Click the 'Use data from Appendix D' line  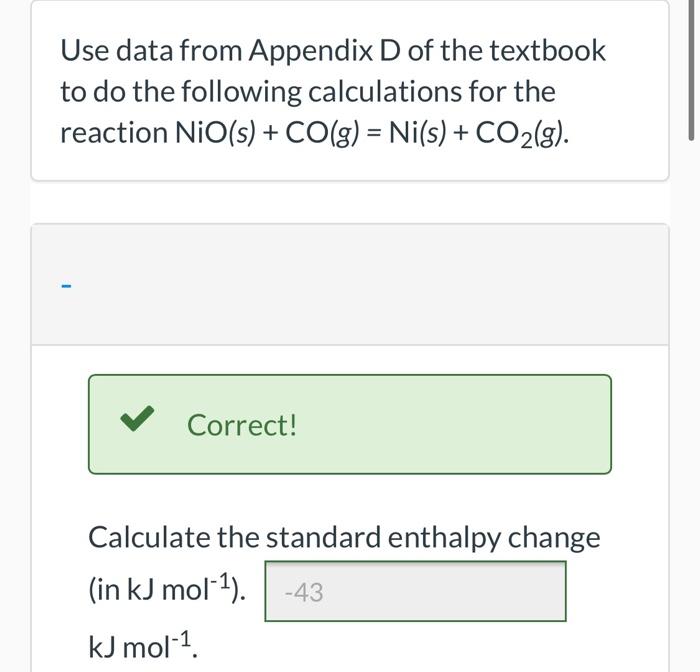(333, 50)
